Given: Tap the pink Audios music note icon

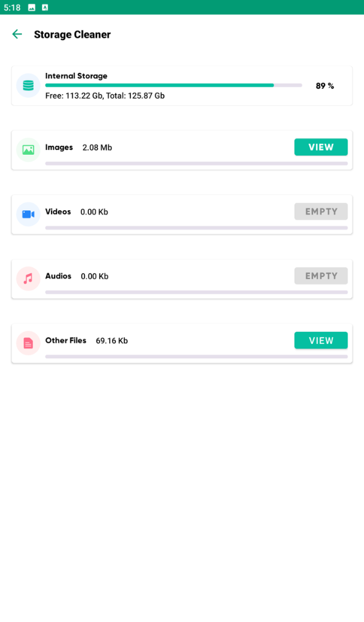Looking at the screenshot, I should click(28, 279).
